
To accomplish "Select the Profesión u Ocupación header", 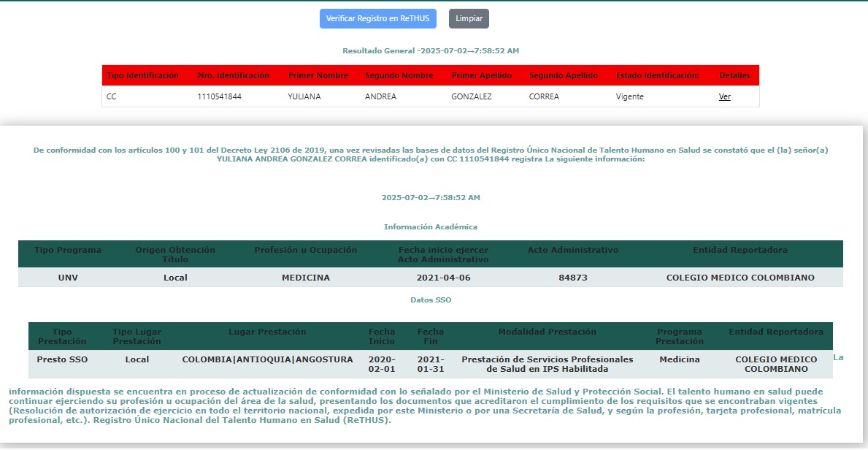I will pyautogui.click(x=305, y=250).
